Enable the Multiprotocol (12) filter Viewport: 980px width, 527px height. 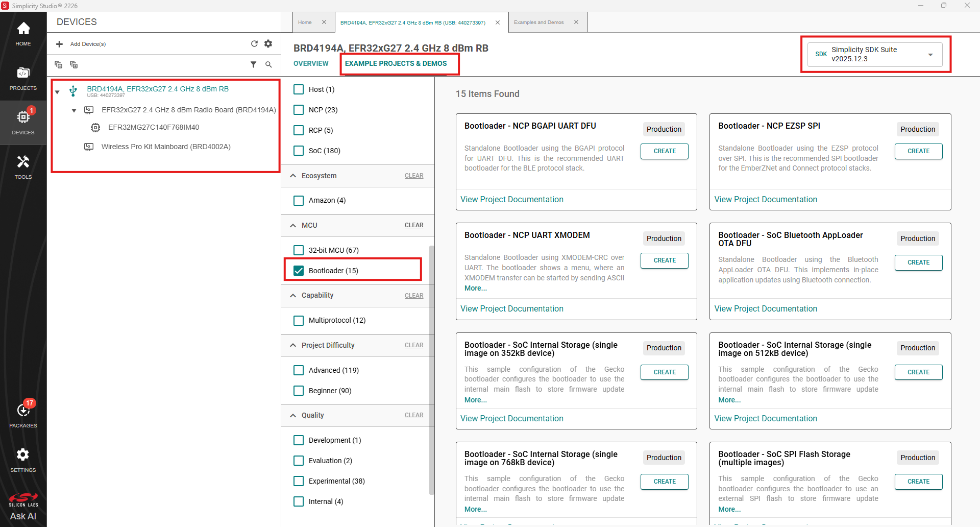(x=299, y=320)
